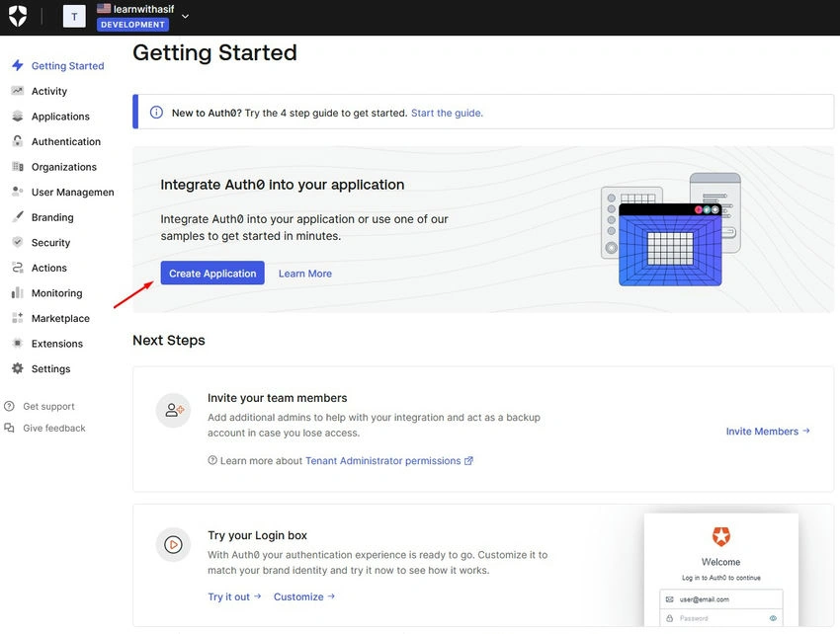
Task: Click the Create Application button
Action: click(x=212, y=273)
